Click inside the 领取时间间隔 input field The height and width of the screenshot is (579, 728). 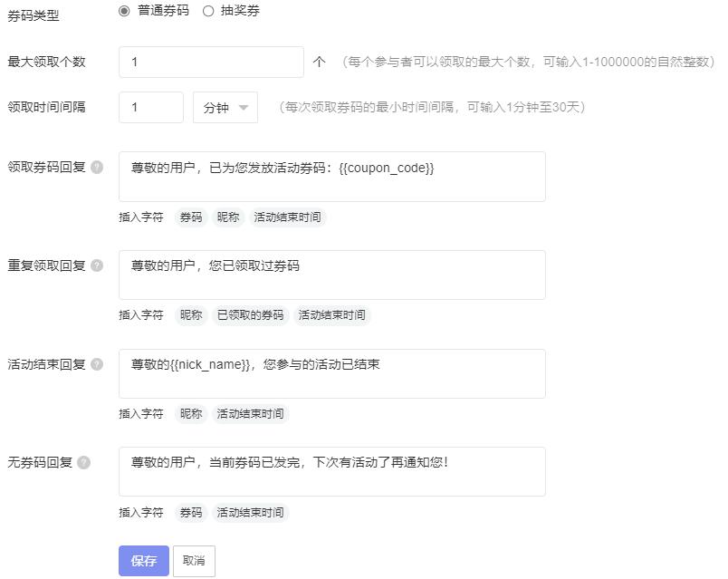[x=151, y=107]
